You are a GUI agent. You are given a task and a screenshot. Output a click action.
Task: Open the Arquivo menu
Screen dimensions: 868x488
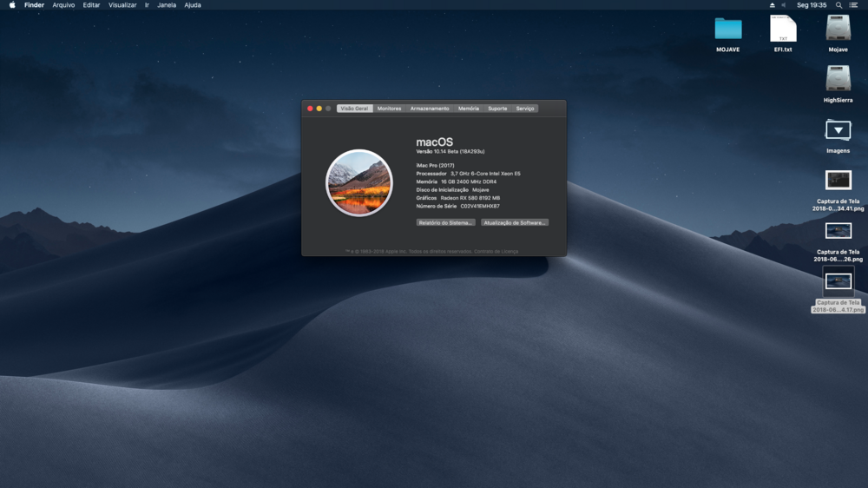point(63,5)
